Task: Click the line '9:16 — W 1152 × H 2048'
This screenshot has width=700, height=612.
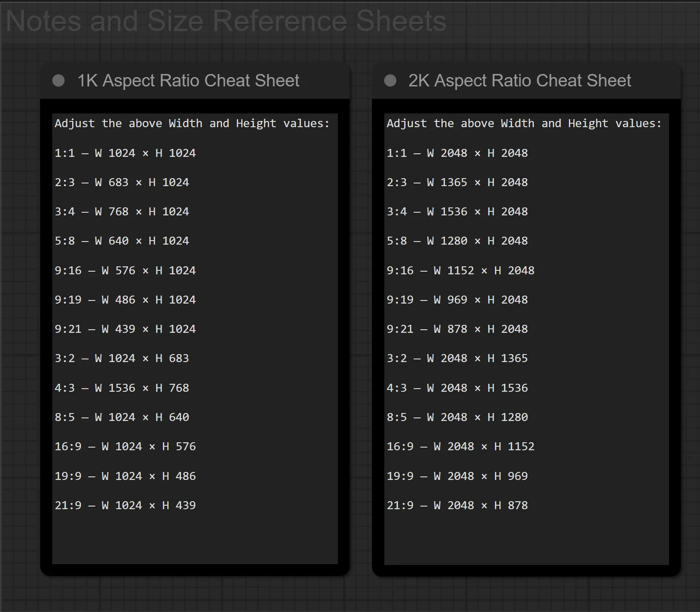Action: [x=461, y=270]
